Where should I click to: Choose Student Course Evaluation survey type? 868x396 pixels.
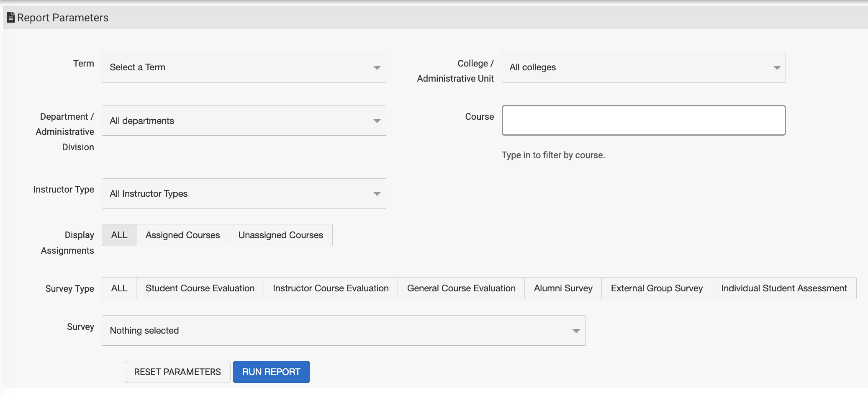coord(200,288)
